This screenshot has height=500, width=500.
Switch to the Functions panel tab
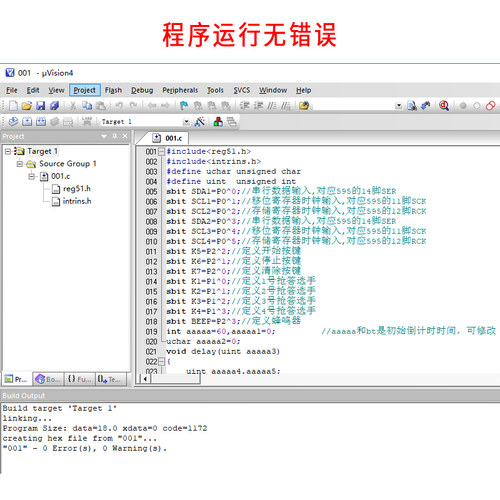(x=80, y=379)
